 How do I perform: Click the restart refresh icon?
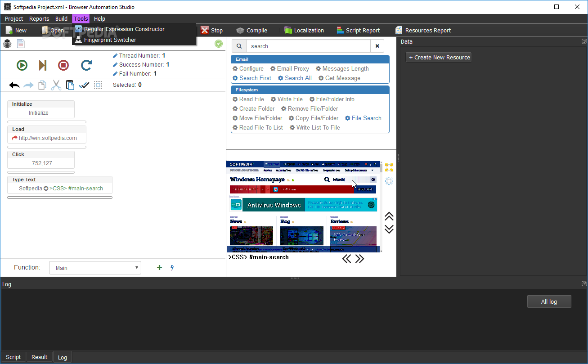coord(86,65)
